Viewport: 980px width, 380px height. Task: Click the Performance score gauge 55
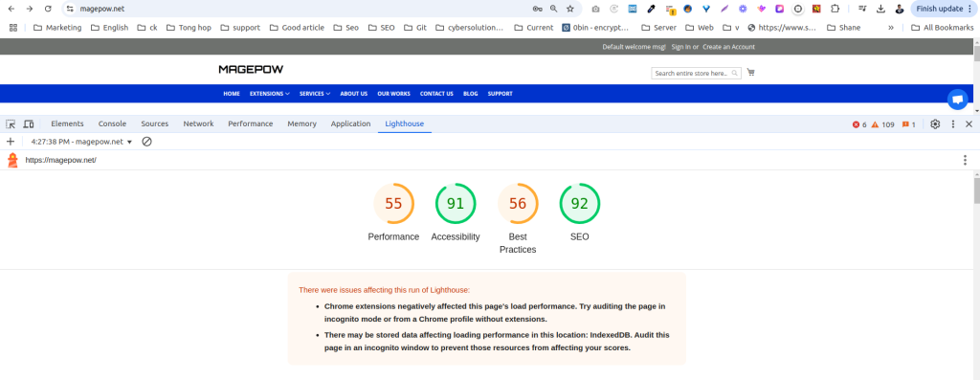(393, 204)
